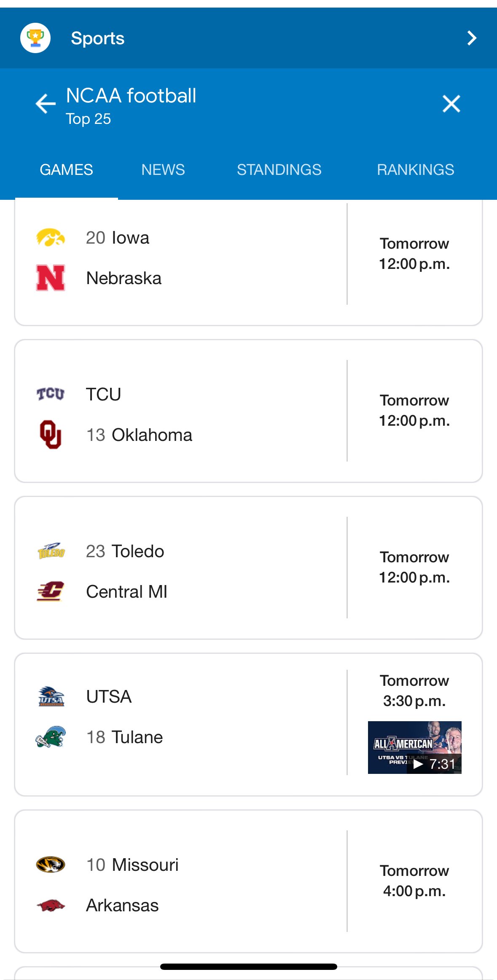The width and height of the screenshot is (497, 980).
Task: Select the TCU team logo
Action: (51, 394)
